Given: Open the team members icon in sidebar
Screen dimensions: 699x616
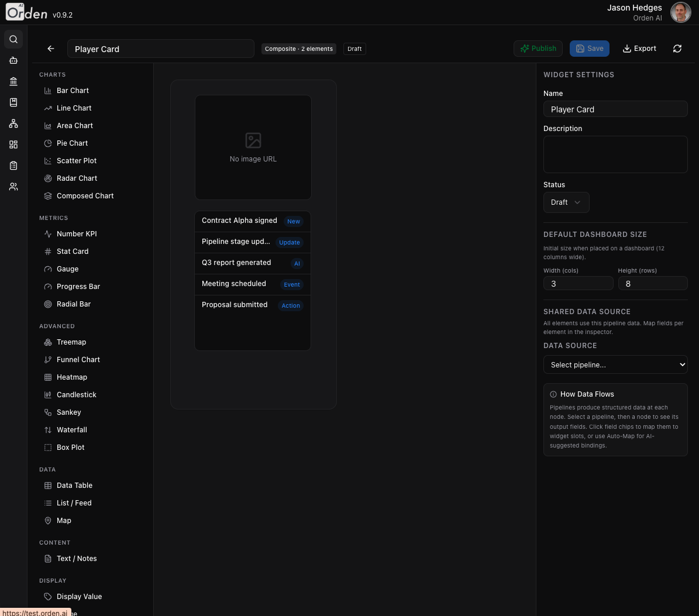Looking at the screenshot, I should click(13, 187).
